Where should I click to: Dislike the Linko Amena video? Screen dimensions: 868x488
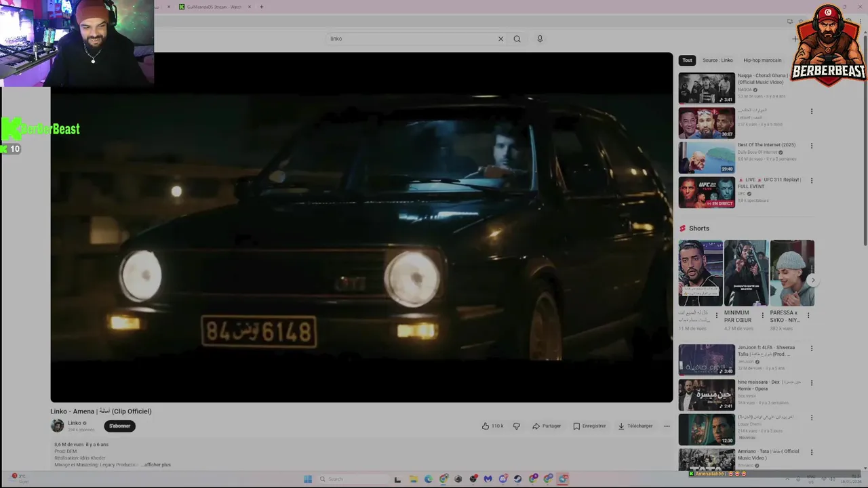coord(516,426)
